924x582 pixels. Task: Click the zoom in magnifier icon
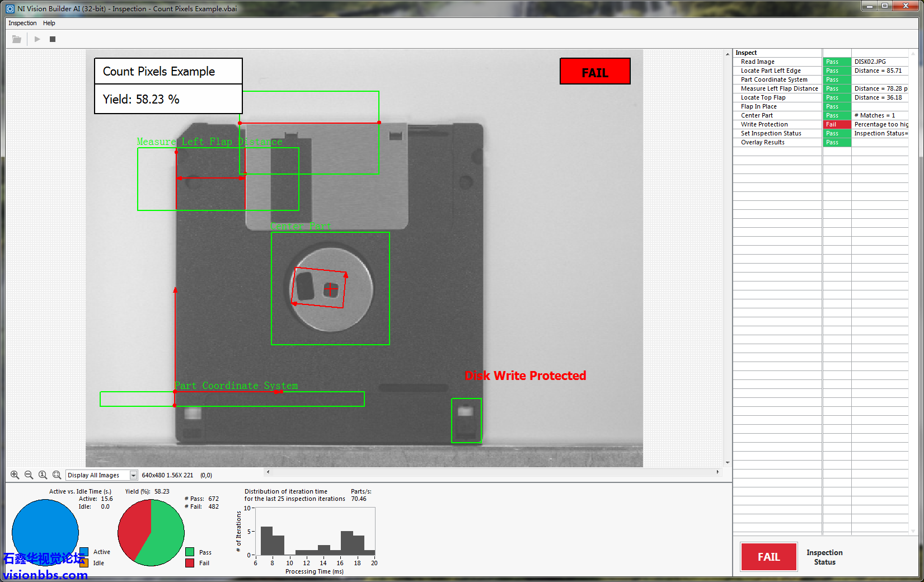click(15, 475)
